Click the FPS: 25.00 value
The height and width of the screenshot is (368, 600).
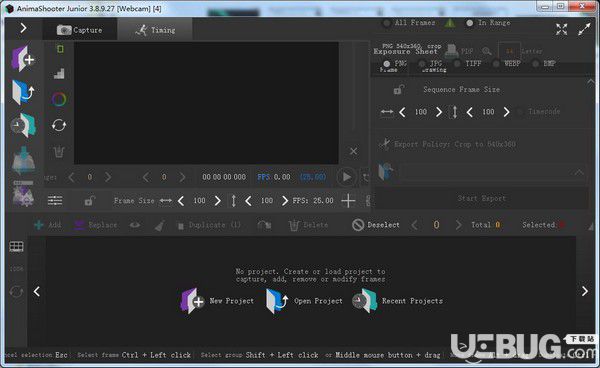[313, 200]
